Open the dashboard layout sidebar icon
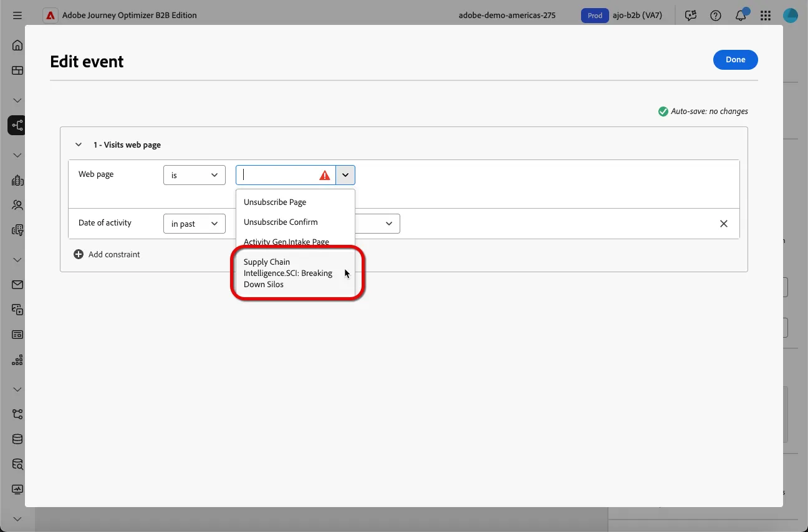 click(x=17, y=70)
